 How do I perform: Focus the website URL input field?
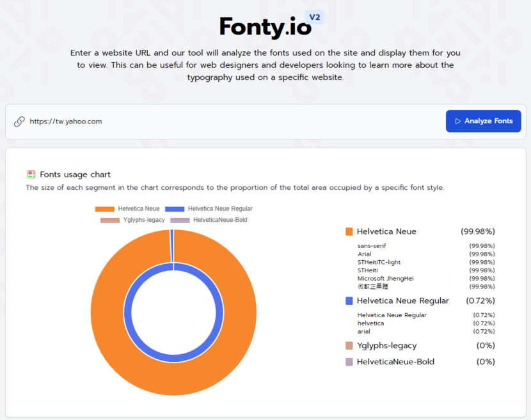pos(230,121)
